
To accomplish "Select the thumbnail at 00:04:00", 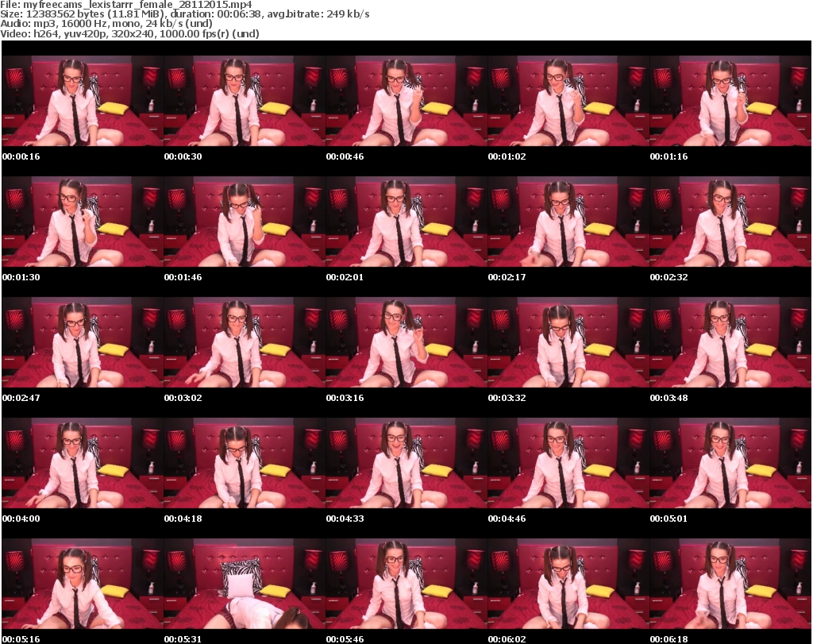I will [83, 464].
